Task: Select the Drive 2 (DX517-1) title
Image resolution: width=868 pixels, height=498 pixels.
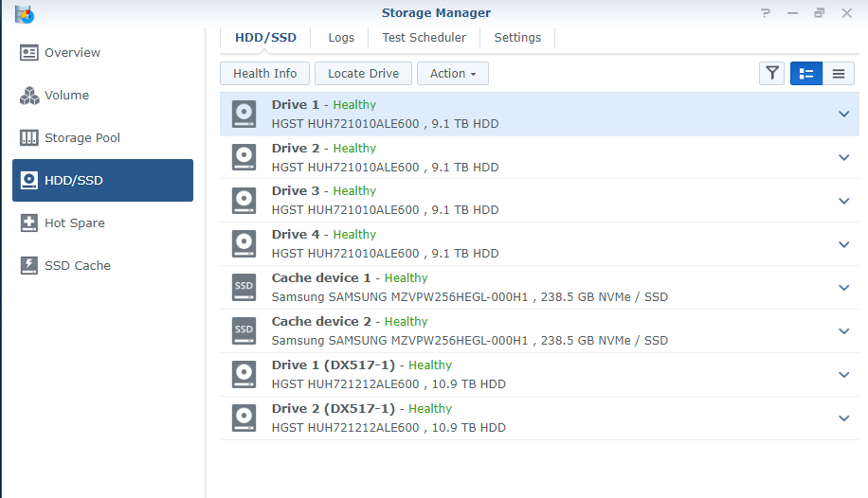Action: click(x=334, y=409)
